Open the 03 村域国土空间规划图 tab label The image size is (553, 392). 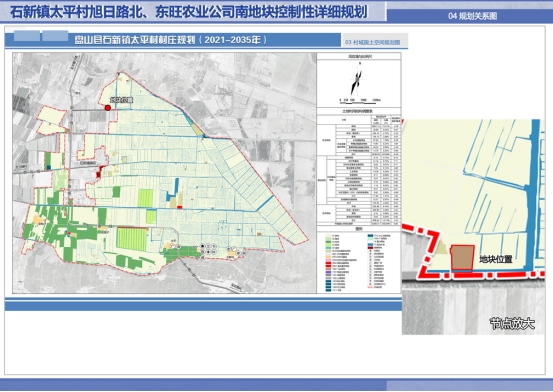372,42
